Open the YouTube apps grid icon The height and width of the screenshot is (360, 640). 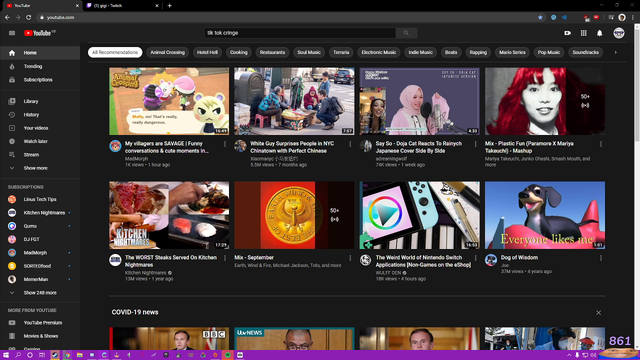pos(584,33)
